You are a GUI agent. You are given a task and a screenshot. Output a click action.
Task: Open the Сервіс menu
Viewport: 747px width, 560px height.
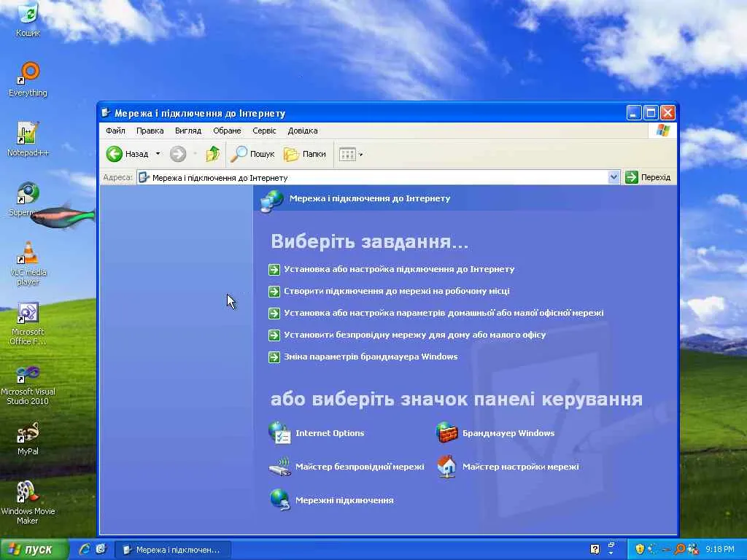[264, 131]
